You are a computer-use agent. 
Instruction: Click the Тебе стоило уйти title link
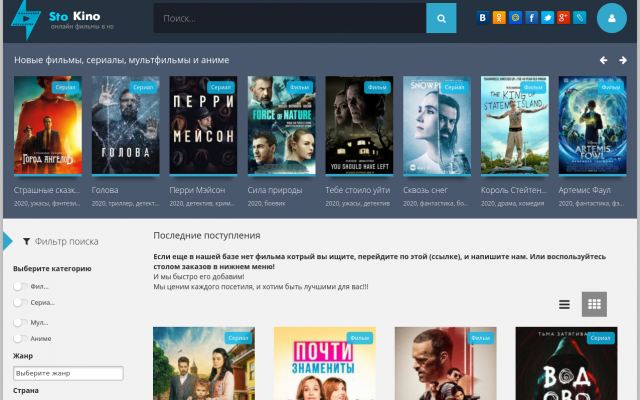coord(358,190)
